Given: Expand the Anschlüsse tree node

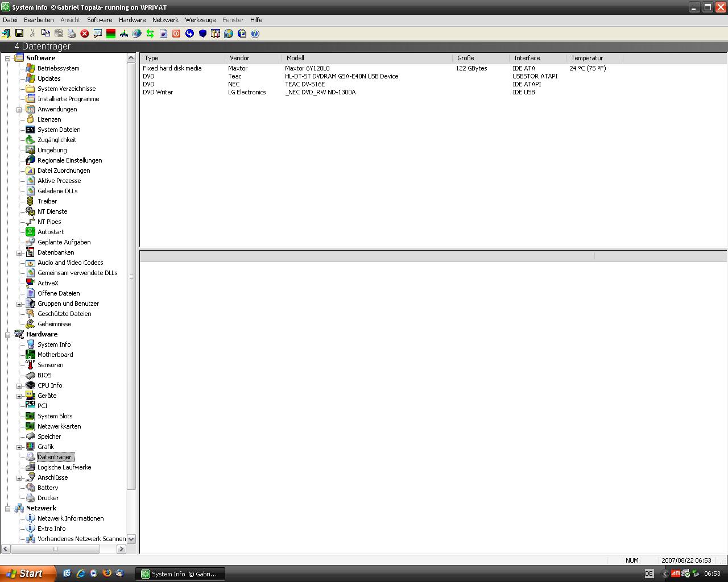Looking at the screenshot, I should click(19, 478).
